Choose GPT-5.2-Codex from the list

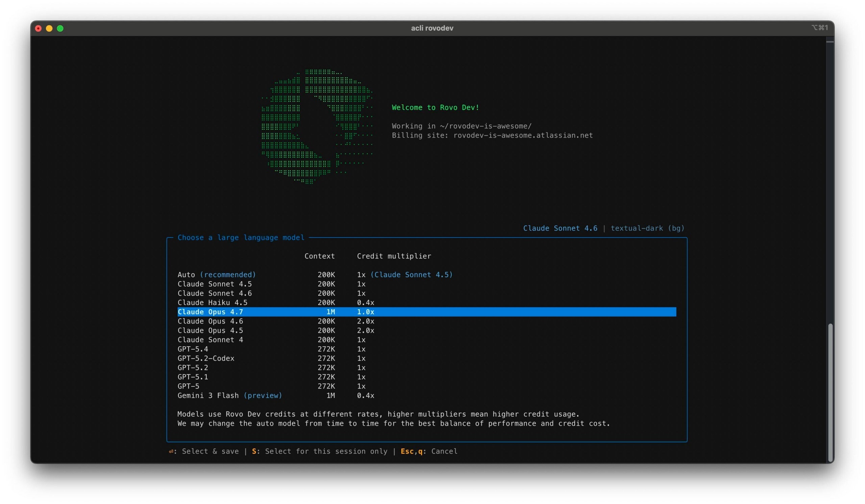tap(427, 358)
